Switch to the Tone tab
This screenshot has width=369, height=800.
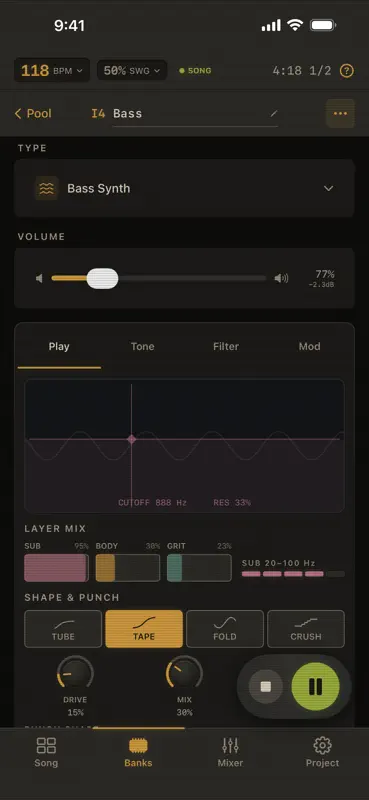tap(142, 347)
